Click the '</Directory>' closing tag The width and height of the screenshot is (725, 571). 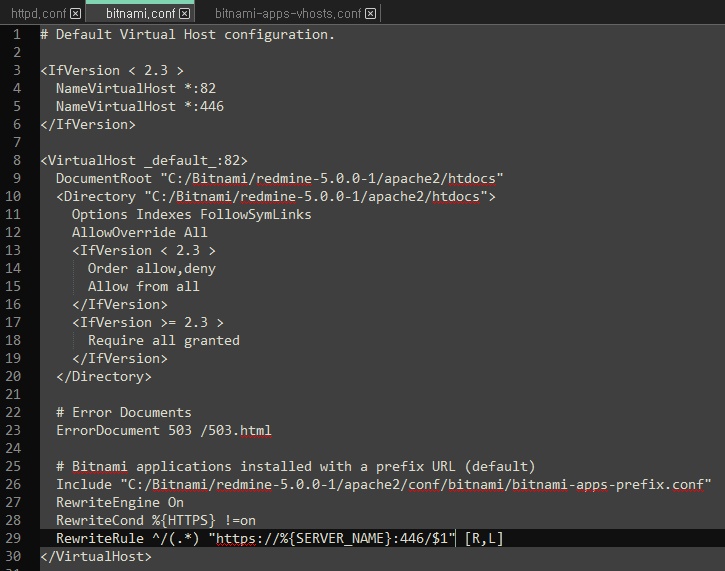tap(104, 376)
